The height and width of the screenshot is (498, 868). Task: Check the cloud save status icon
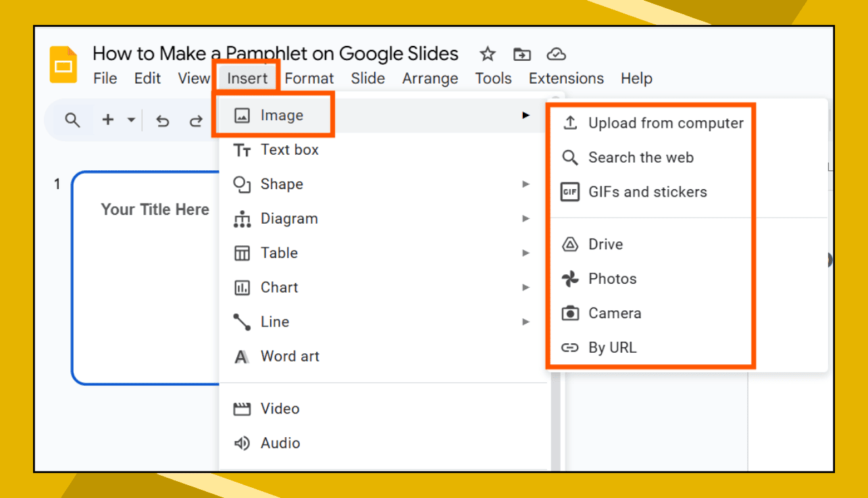[x=556, y=53]
